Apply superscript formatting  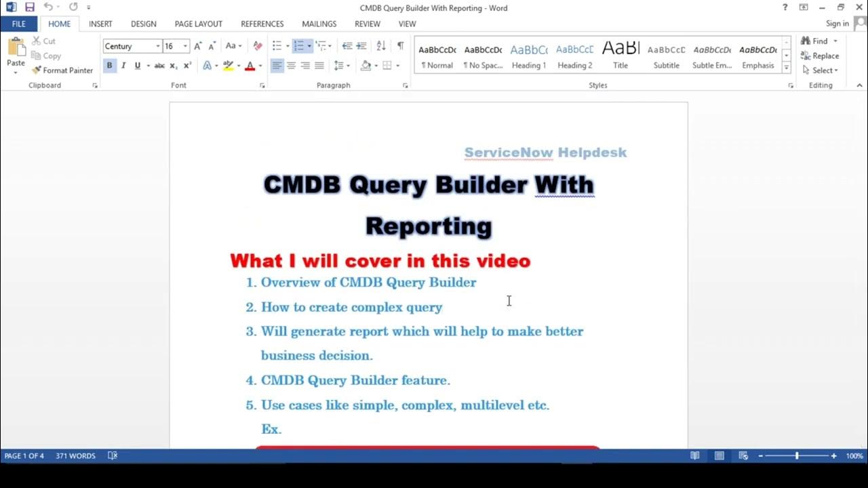pyautogui.click(x=187, y=66)
